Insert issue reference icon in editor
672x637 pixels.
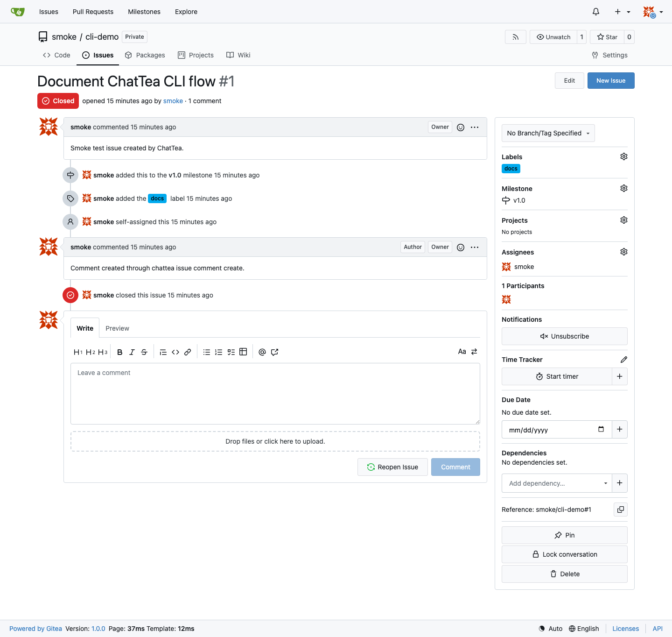[274, 352]
